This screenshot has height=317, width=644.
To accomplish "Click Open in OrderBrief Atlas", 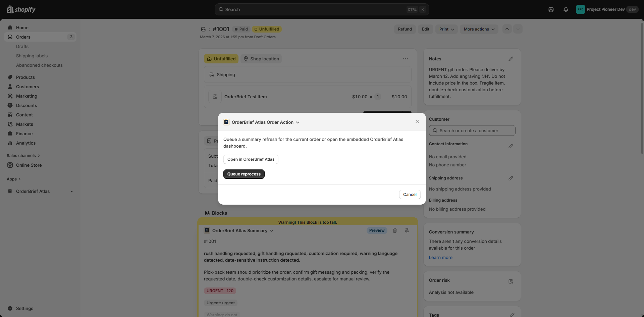I will point(251,159).
